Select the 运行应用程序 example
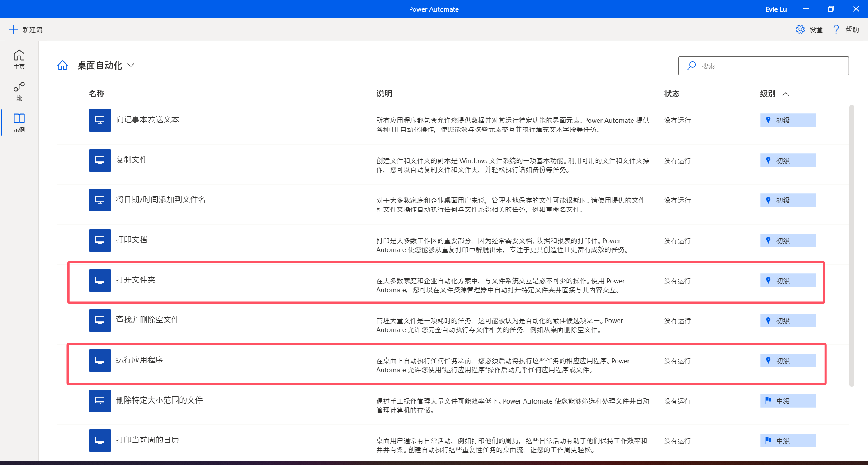The image size is (868, 465). tap(139, 360)
